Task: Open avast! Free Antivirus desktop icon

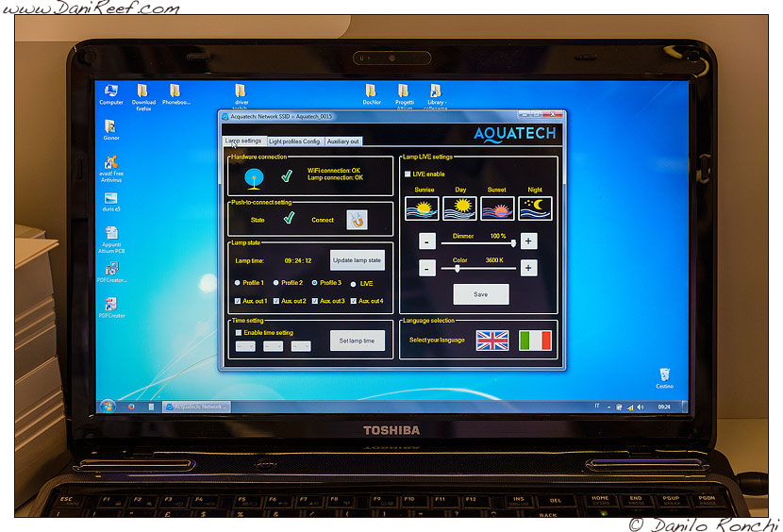Action: tap(111, 169)
